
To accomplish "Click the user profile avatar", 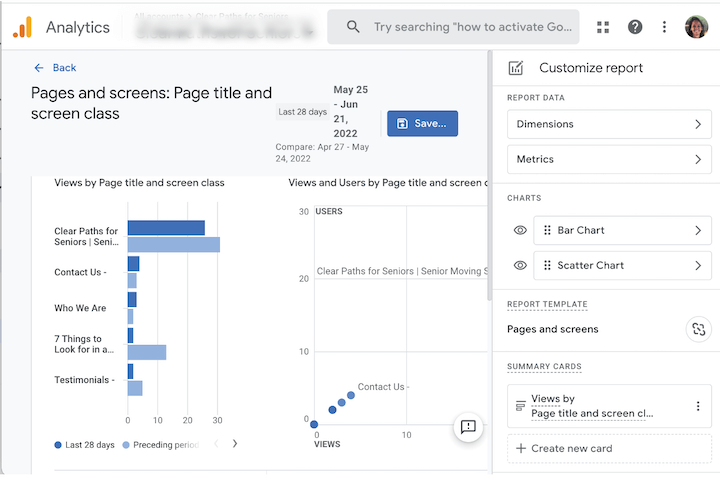I will [x=696, y=27].
